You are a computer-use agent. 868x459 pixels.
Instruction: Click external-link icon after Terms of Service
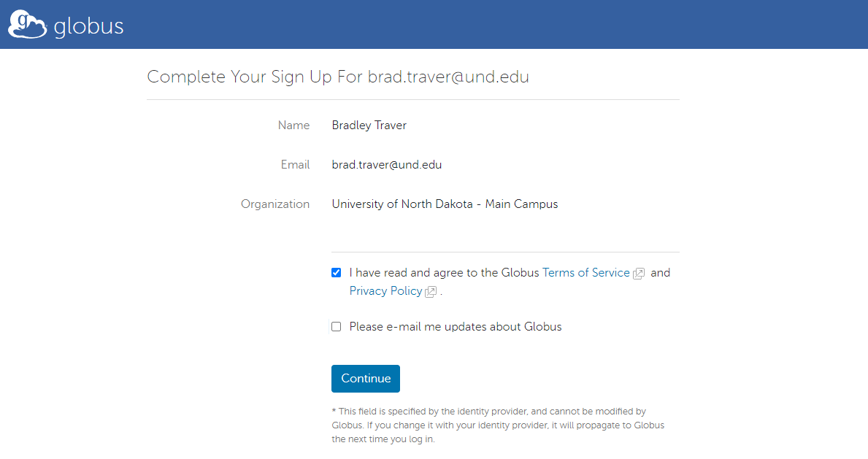coord(639,274)
